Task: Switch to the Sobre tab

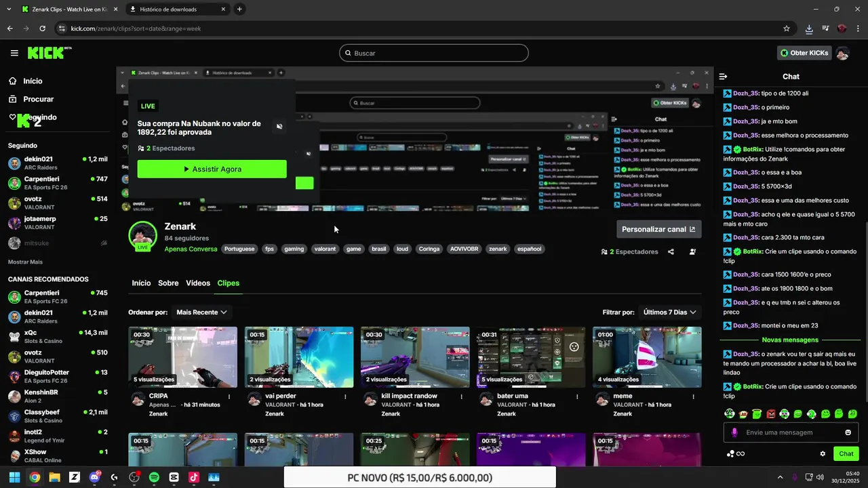Action: (168, 283)
